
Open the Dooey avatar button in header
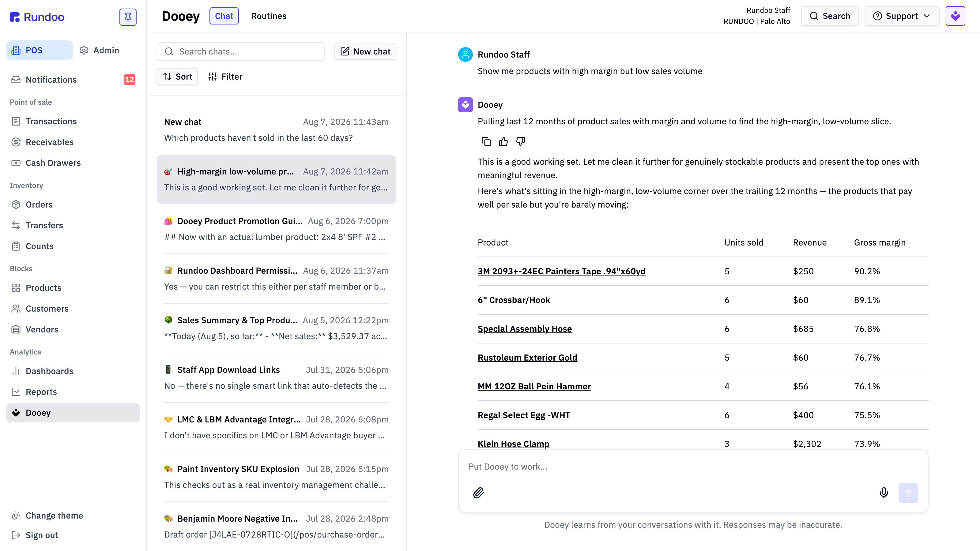pos(955,16)
